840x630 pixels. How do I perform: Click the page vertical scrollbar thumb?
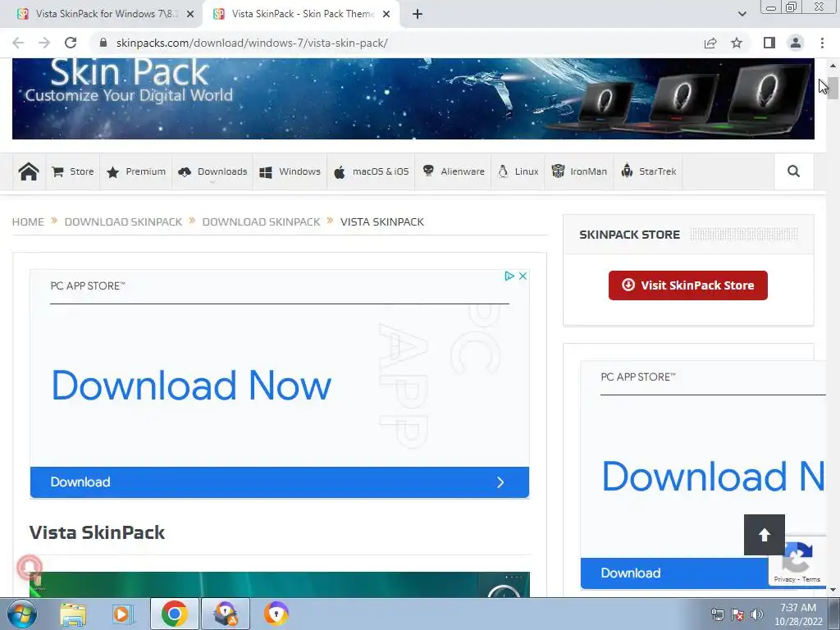point(832,87)
